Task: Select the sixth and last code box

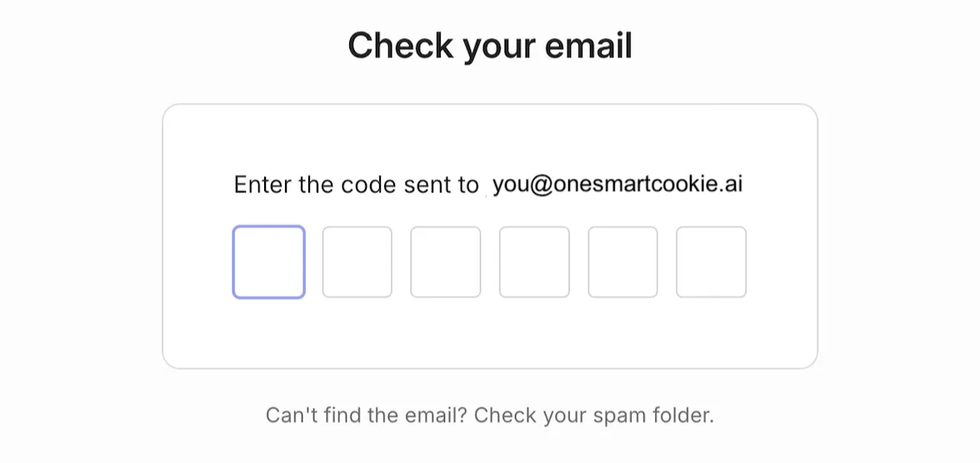Action: click(x=711, y=261)
